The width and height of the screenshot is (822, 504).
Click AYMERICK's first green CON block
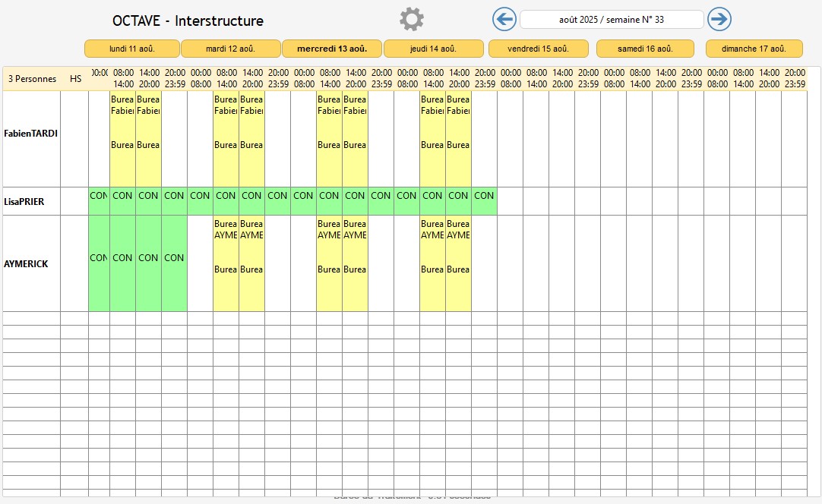coord(99,263)
